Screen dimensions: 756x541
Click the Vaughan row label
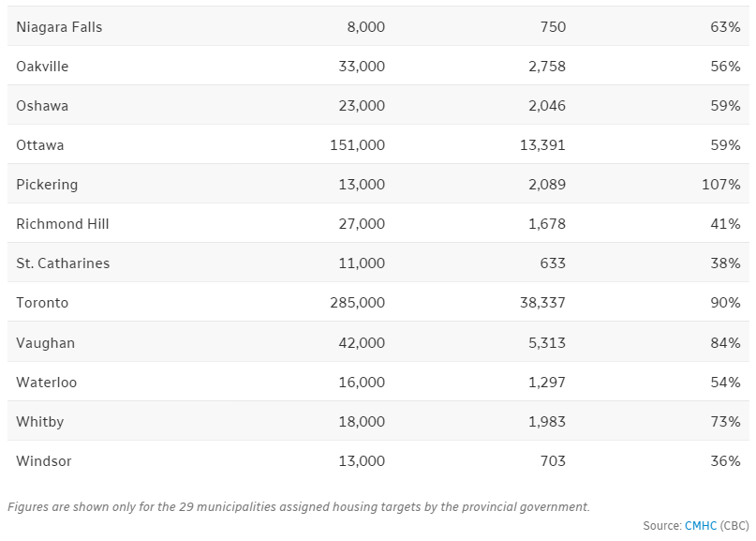(x=45, y=343)
